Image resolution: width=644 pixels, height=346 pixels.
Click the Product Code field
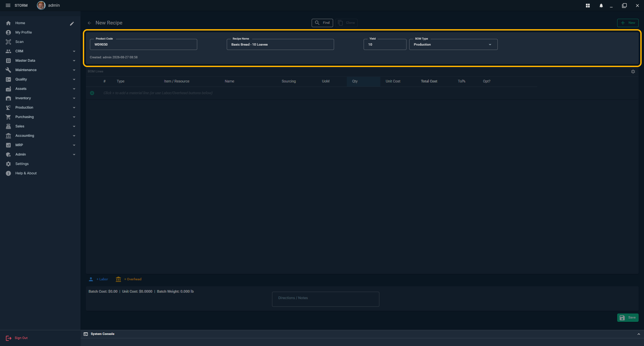click(x=143, y=45)
